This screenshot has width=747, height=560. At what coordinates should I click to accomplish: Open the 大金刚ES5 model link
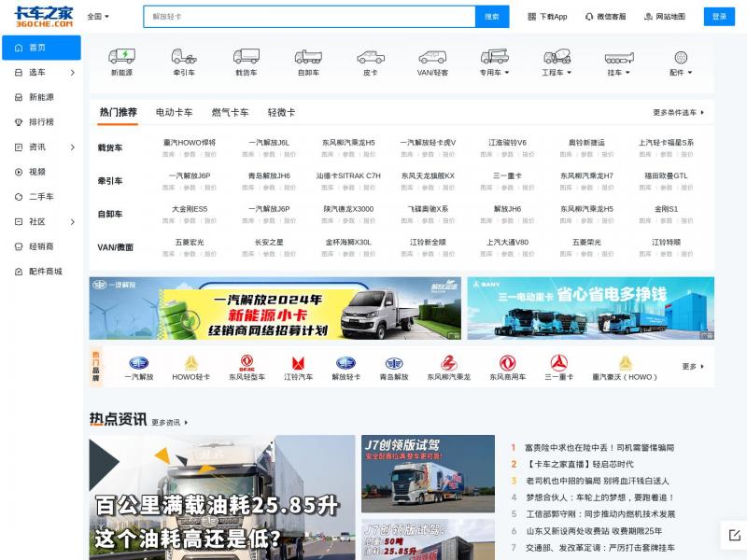(x=190, y=209)
